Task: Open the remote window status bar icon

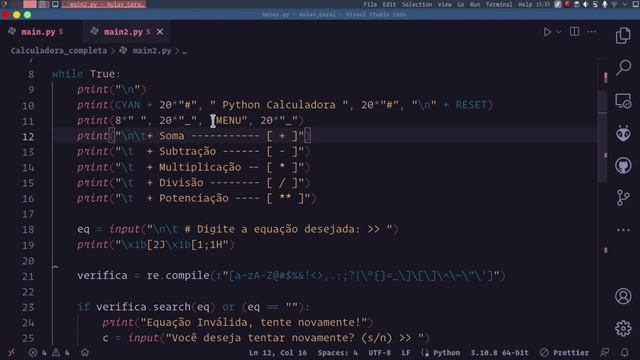Action: tap(11, 353)
